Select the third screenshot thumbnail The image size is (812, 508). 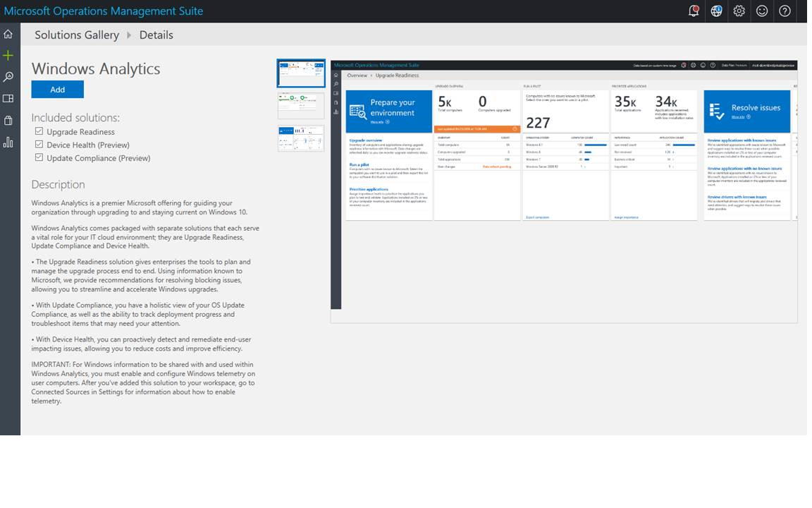coord(301,138)
